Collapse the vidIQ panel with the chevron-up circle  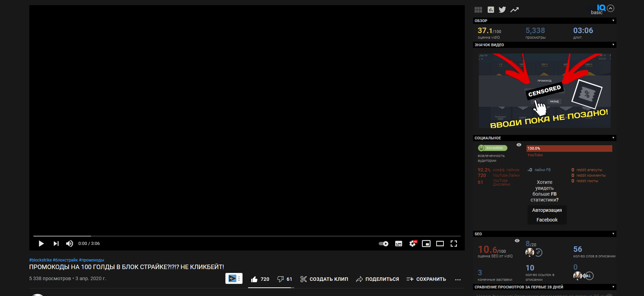pyautogui.click(x=611, y=8)
